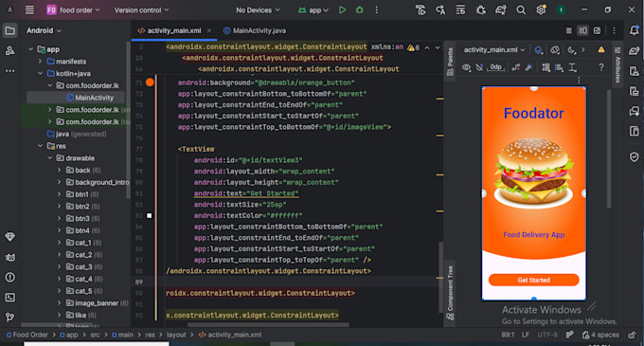Open food order project dropdown

click(x=73, y=9)
